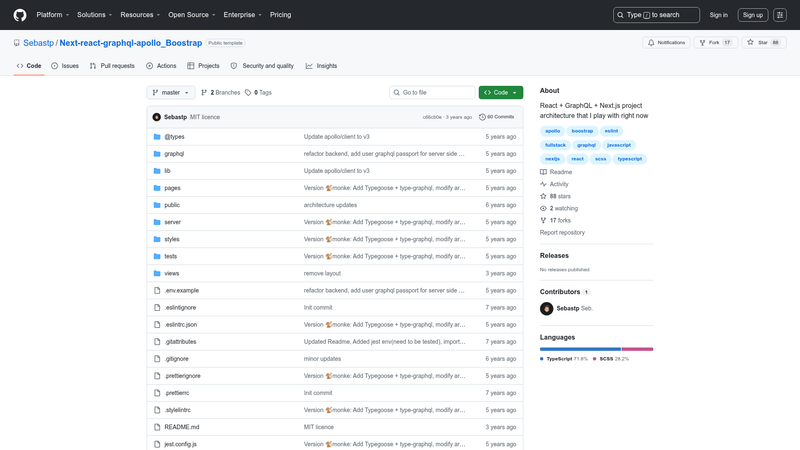
Task: Open the 60 Commits history link
Action: pyautogui.click(x=496, y=117)
